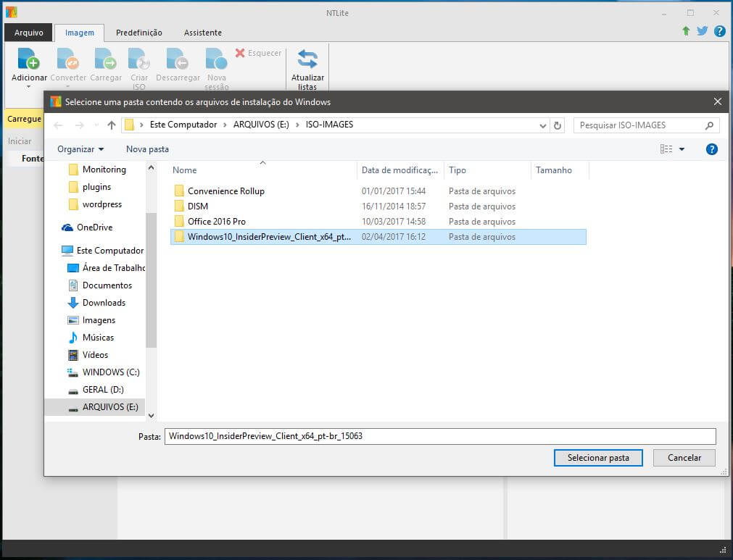Image resolution: width=733 pixels, height=560 pixels.
Task: Expand ARQUIVOS (E:) breadcrumb chevron
Action: pos(297,125)
